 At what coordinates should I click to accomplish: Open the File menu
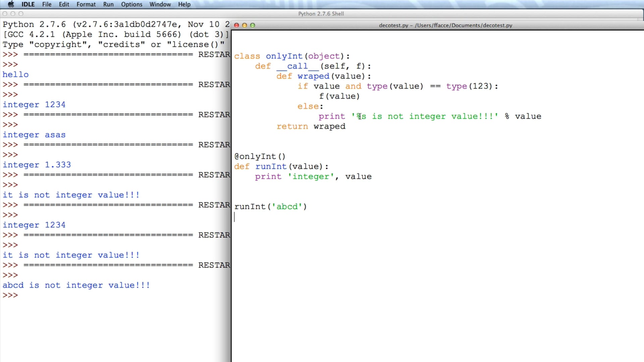[47, 4]
